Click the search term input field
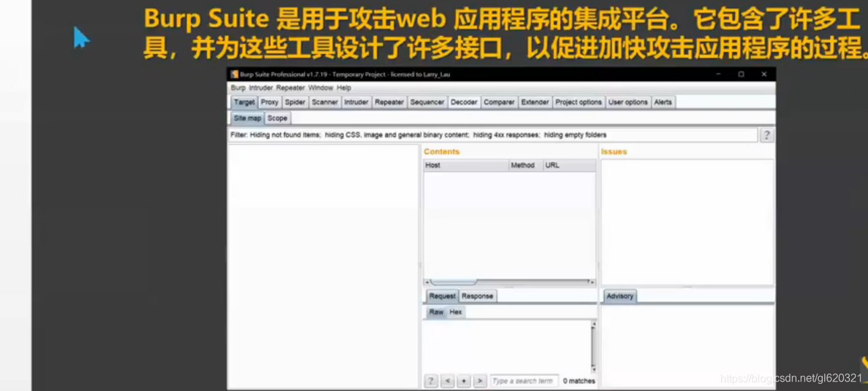The height and width of the screenshot is (391, 868). tap(524, 381)
